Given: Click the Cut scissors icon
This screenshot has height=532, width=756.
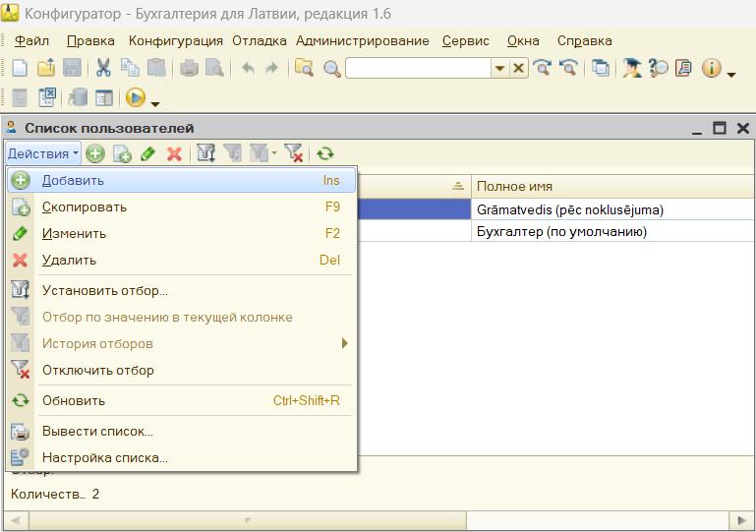Looking at the screenshot, I should tap(102, 68).
